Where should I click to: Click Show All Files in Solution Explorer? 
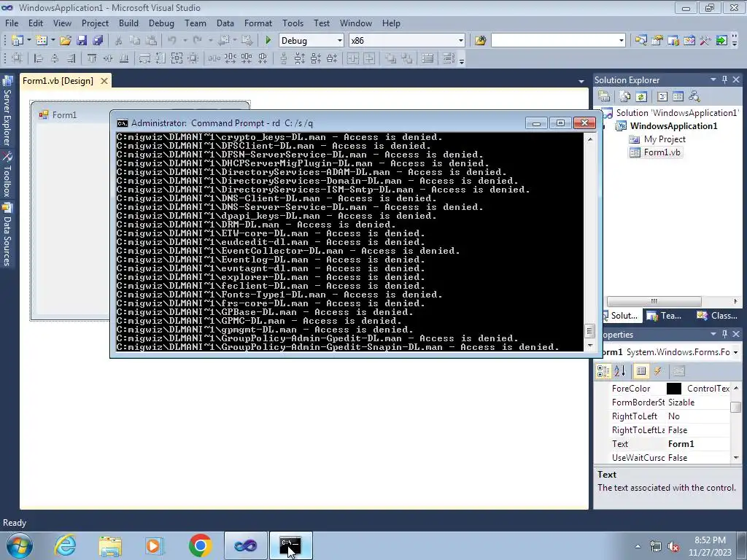(625, 97)
